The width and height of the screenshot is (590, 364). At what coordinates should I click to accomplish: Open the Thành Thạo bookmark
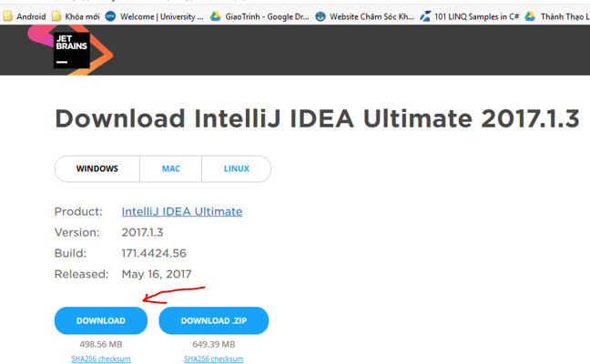pyautogui.click(x=557, y=16)
